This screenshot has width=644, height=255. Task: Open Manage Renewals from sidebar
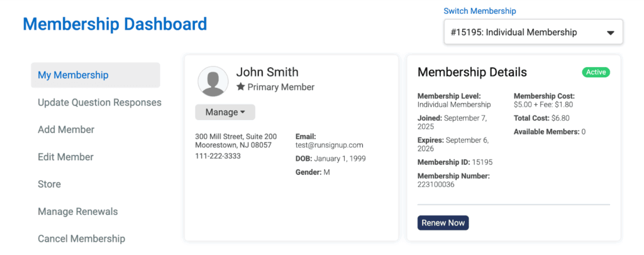pos(77,212)
